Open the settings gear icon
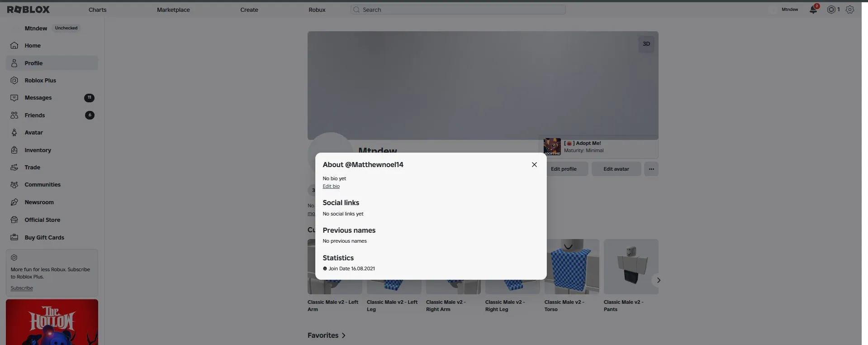The image size is (868, 345). point(850,10)
